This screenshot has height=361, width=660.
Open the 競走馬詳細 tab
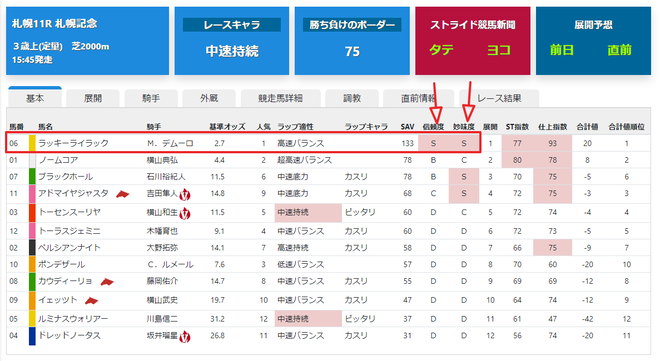coord(280,98)
